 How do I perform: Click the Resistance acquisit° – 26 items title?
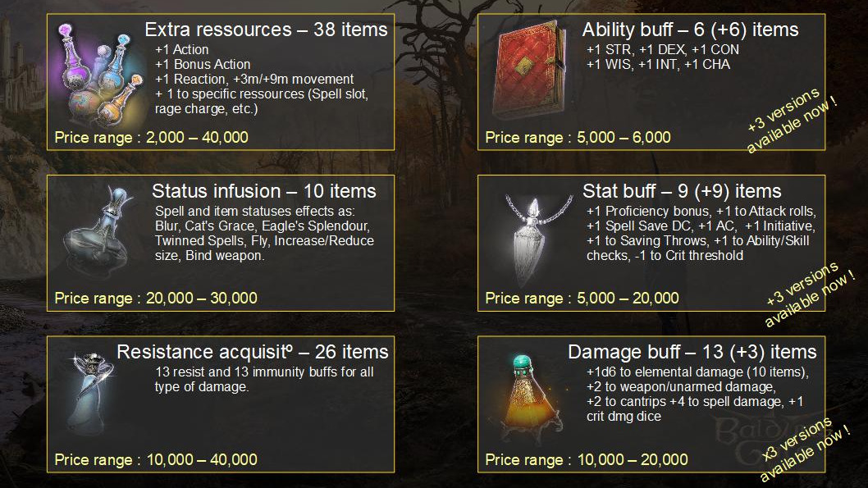(253, 353)
